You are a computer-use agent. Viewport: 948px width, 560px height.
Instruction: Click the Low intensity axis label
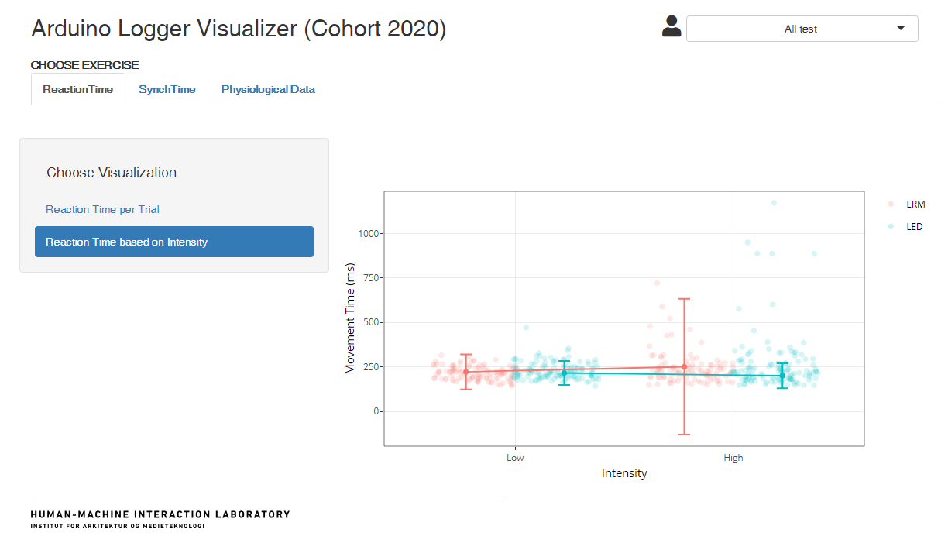tap(514, 457)
